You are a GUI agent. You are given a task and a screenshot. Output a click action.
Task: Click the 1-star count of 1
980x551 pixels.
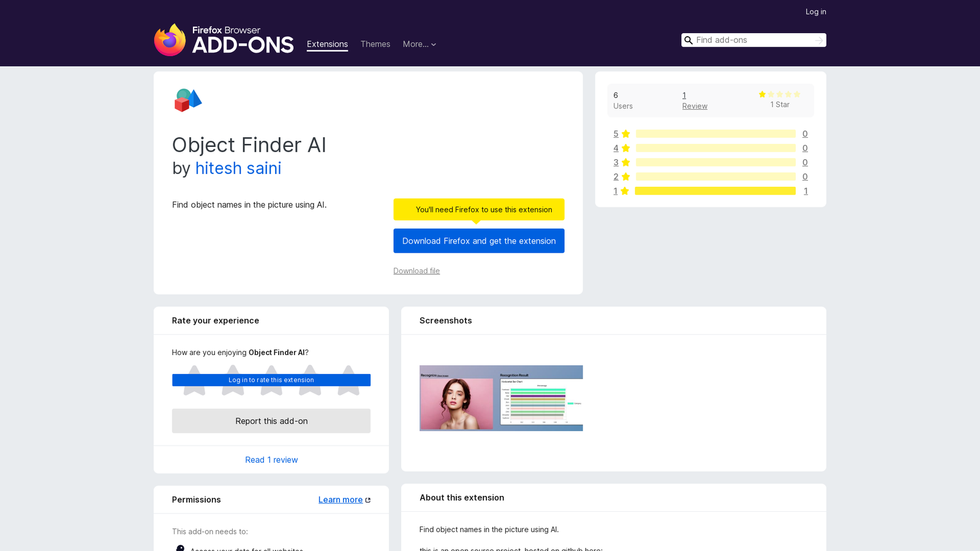coord(805,191)
